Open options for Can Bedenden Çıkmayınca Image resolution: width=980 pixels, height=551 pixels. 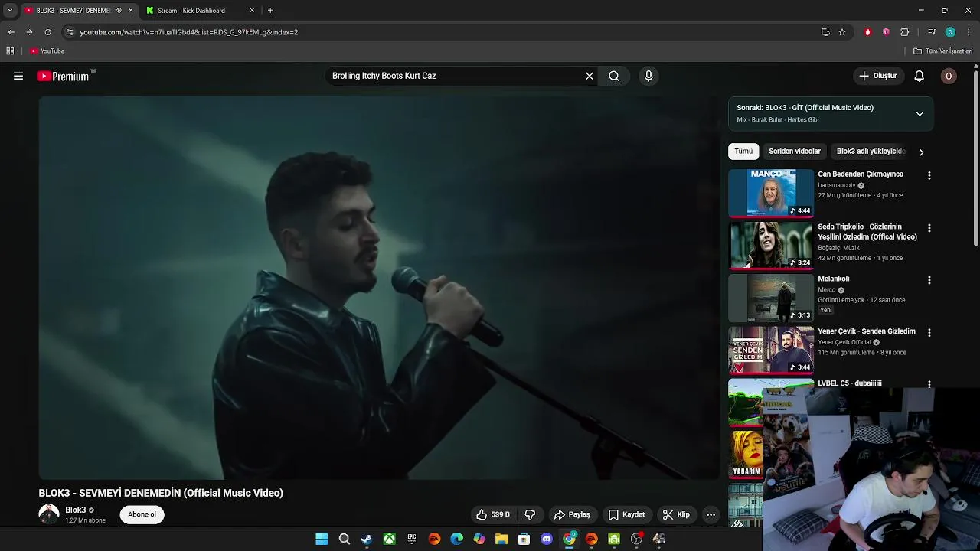click(x=929, y=176)
